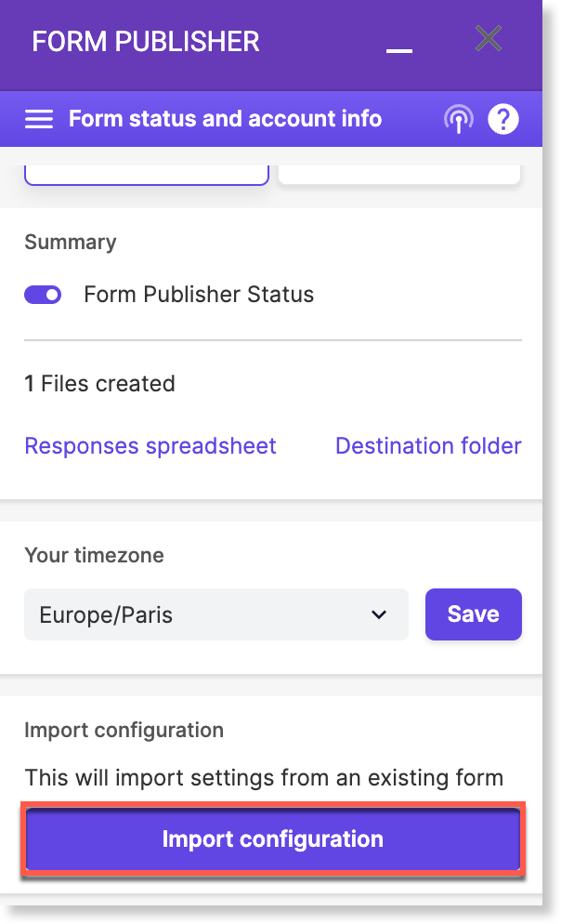Click the Form status and account info title
Viewport: 561px width, 924px height.
226,119
